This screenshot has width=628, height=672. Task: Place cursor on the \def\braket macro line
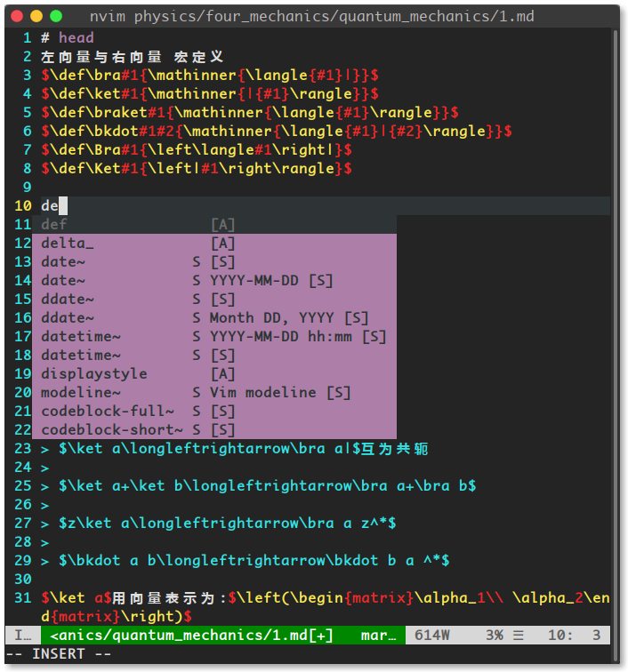tap(249, 112)
